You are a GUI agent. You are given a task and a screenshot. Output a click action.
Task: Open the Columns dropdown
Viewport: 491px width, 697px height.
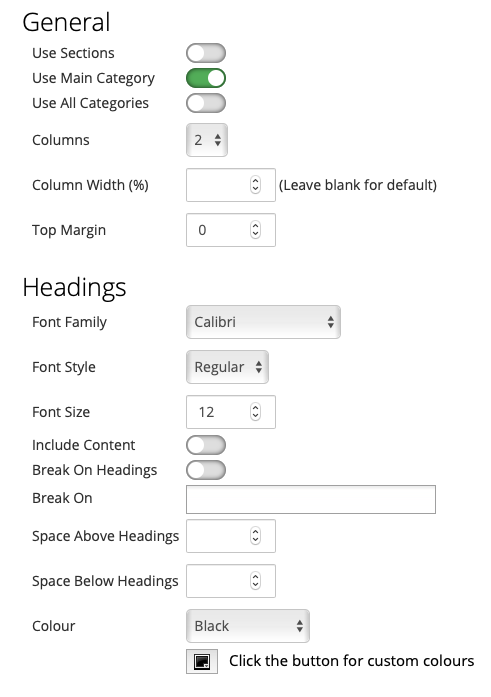point(207,140)
